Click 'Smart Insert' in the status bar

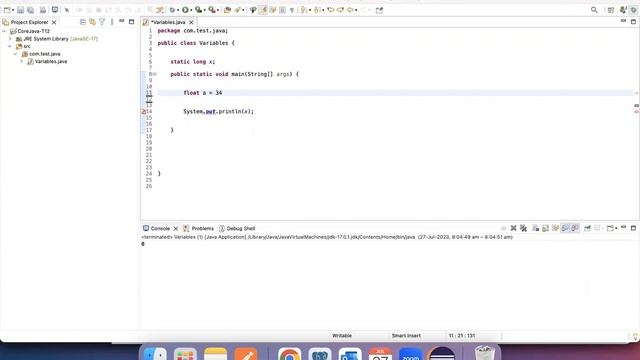point(406,336)
